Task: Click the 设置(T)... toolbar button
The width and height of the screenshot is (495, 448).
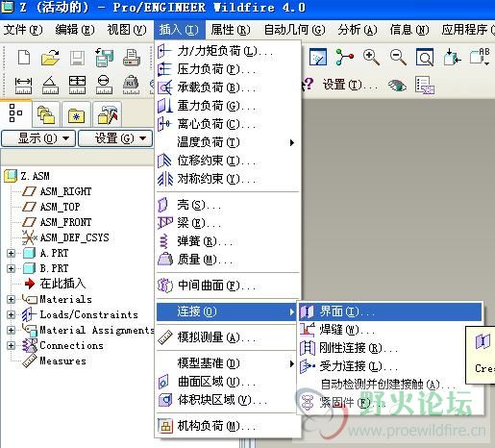Action: pyautogui.click(x=350, y=85)
